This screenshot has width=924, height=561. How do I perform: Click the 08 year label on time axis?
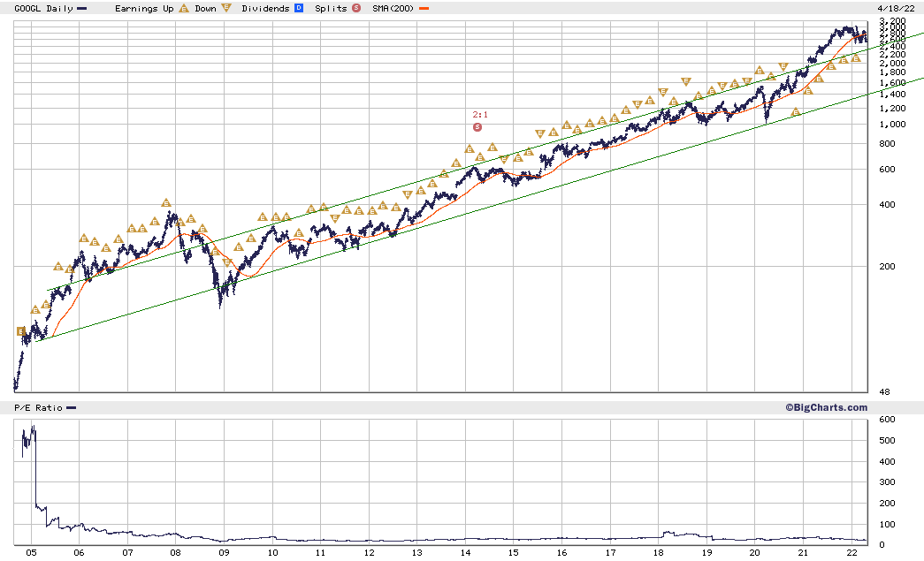click(176, 553)
